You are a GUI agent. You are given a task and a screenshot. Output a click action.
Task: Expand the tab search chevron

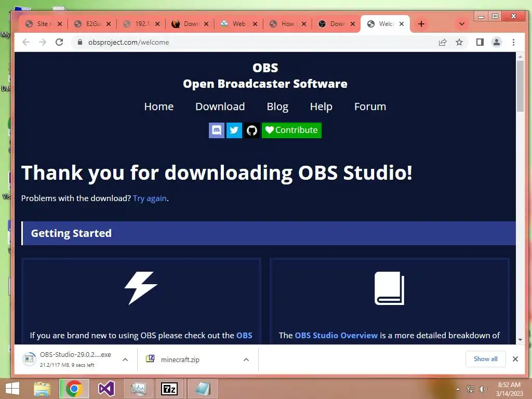click(461, 24)
